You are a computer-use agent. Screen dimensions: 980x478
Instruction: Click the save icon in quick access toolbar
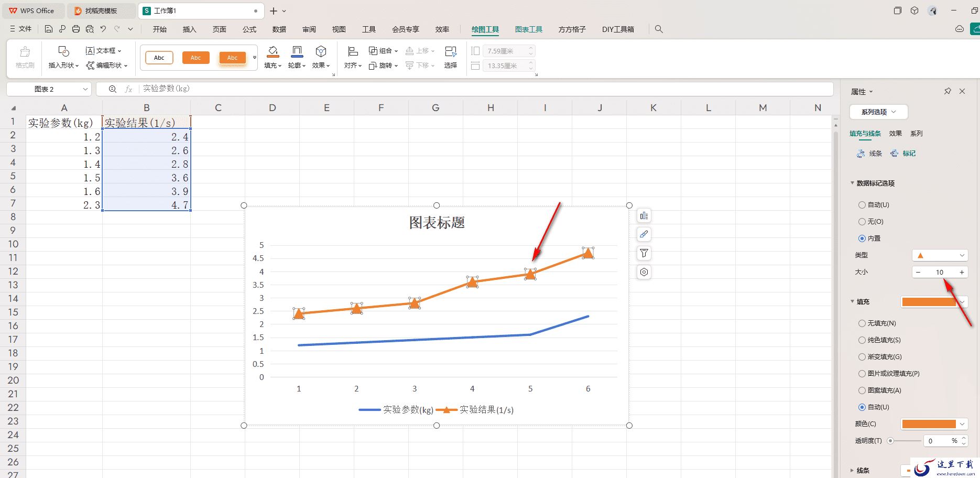tap(49, 29)
